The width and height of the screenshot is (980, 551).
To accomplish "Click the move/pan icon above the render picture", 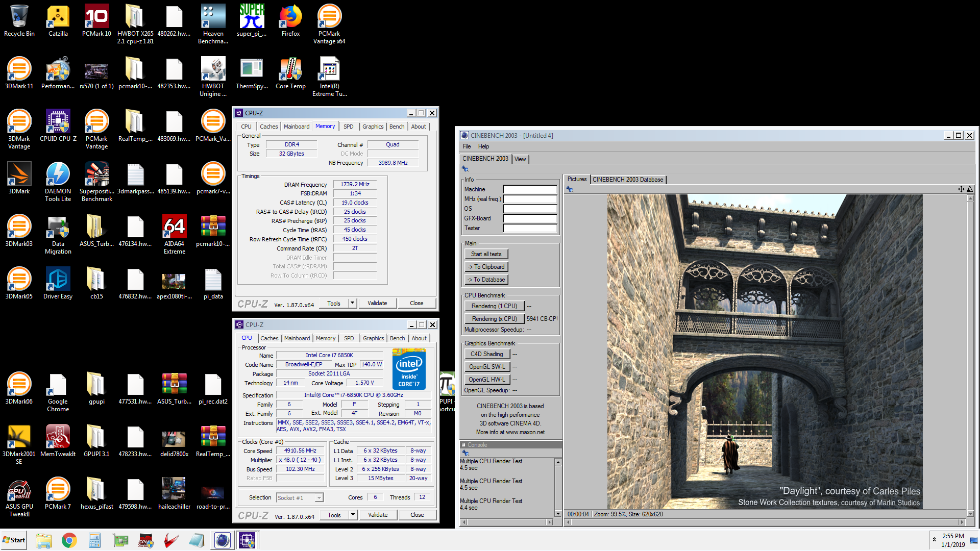I will (x=961, y=189).
